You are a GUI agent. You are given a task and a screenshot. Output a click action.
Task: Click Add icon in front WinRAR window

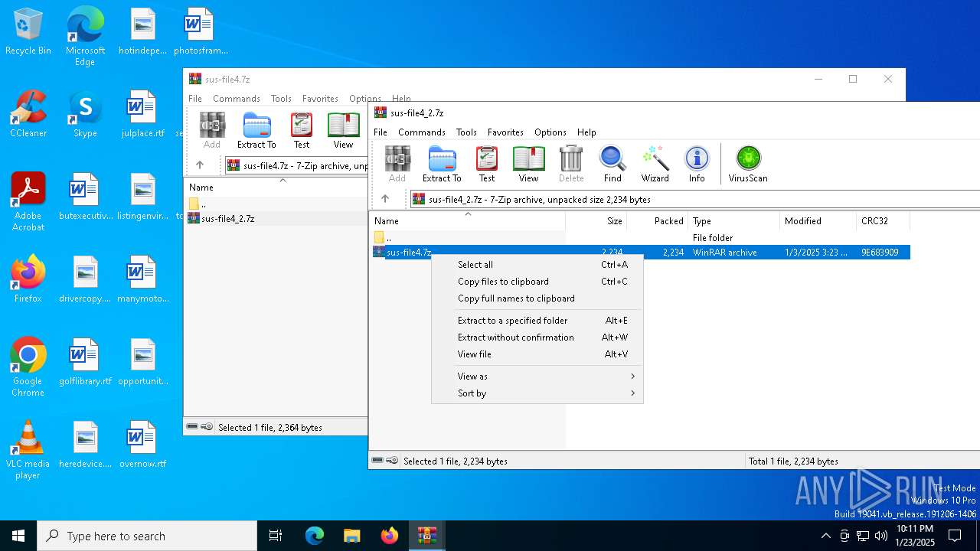(397, 165)
